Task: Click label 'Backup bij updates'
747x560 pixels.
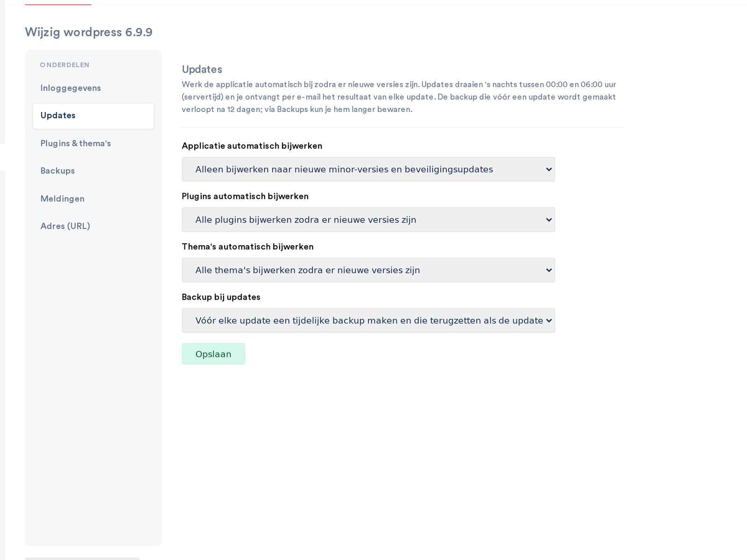Action: click(221, 297)
